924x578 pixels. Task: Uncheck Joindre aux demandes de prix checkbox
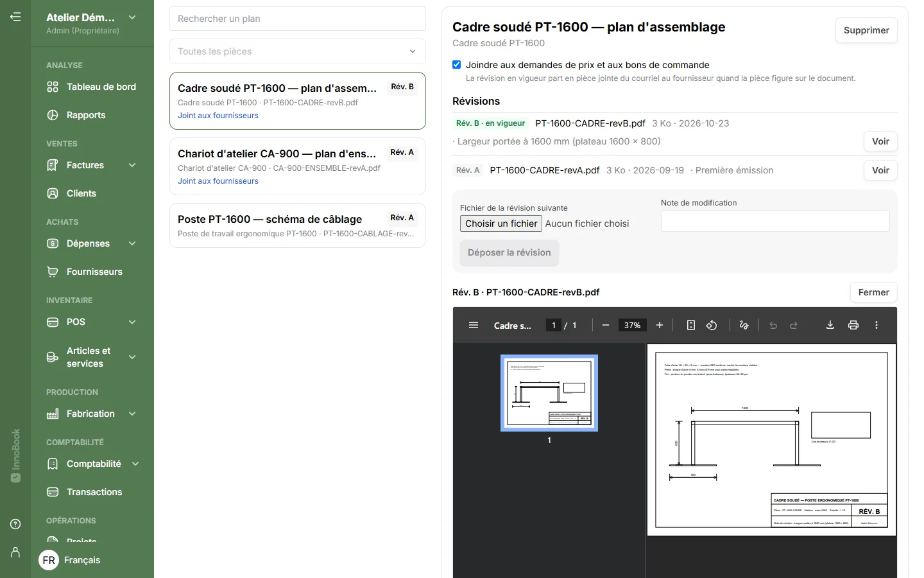pos(457,65)
